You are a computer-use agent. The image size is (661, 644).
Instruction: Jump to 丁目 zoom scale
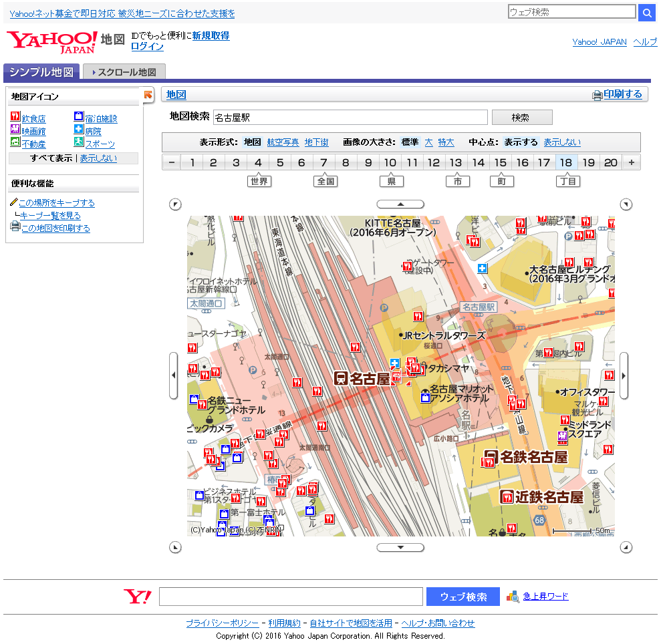(x=568, y=181)
